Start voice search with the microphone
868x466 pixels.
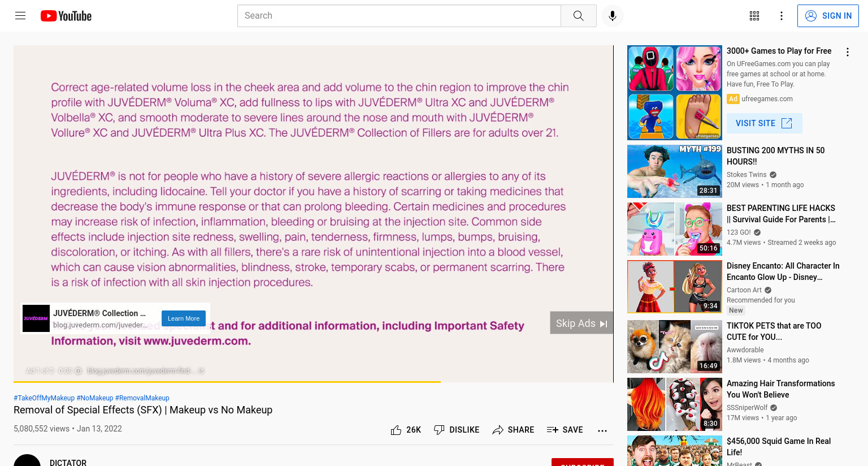tap(613, 16)
